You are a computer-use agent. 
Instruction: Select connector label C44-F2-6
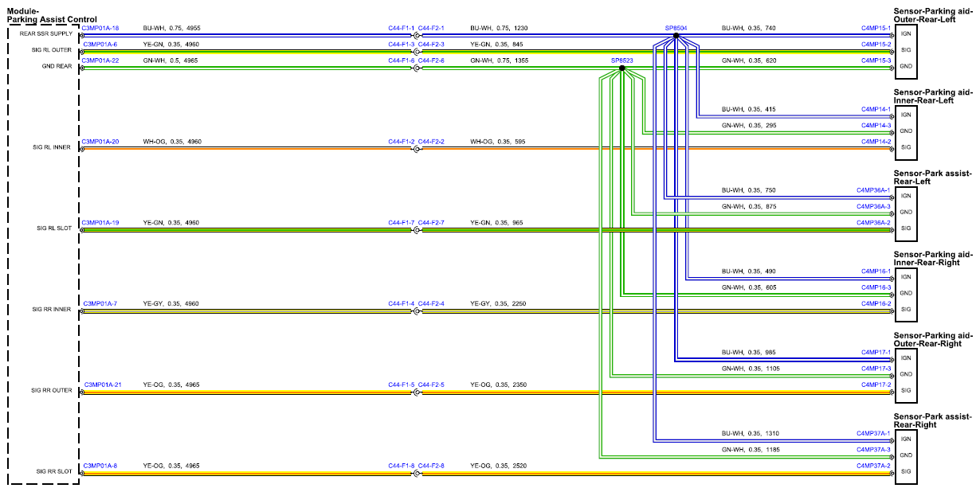coord(431,61)
